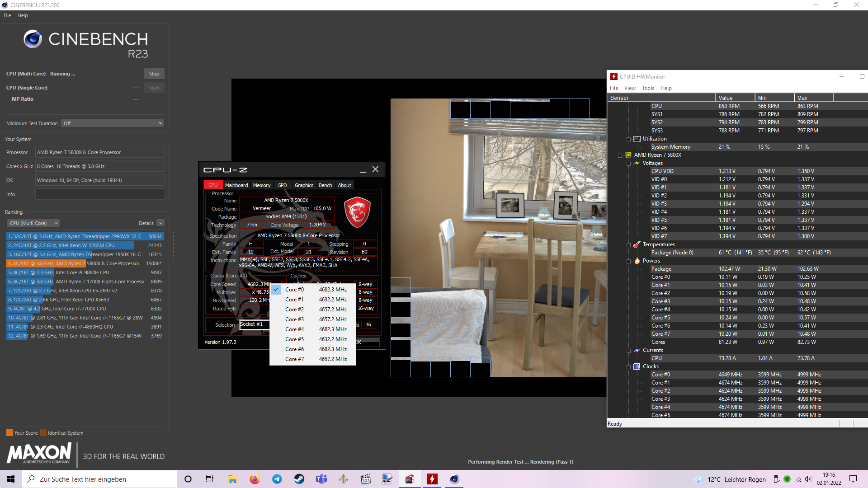Click the Steam taskbar icon
Viewport: 868px width, 488px height.
click(299, 479)
